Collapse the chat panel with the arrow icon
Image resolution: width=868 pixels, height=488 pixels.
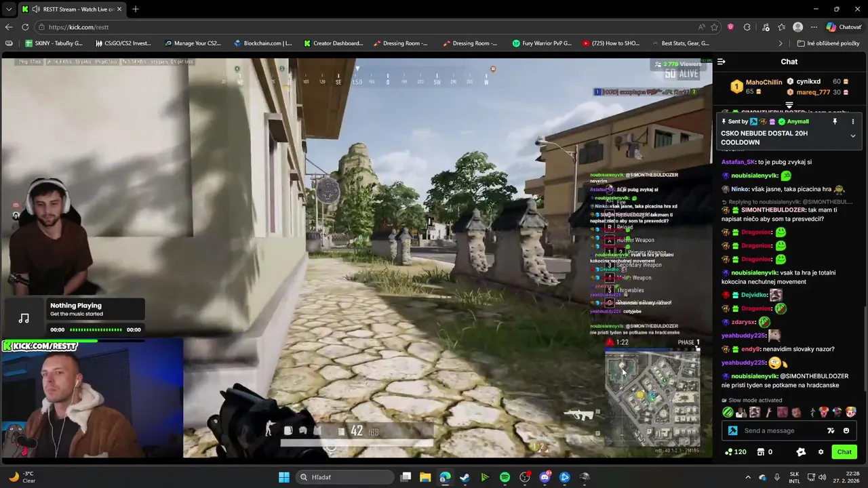pyautogui.click(x=721, y=62)
